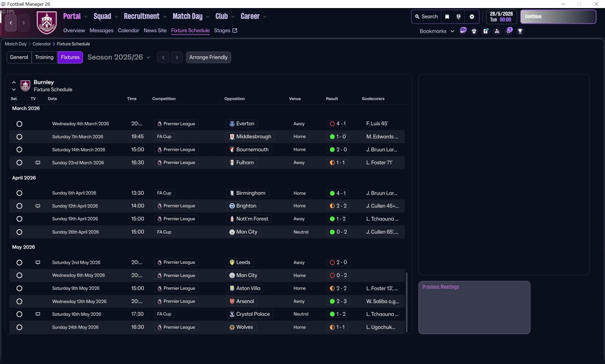Screen dimensions: 605x364
Task: Open the world globe icon
Action: [x=458, y=17]
